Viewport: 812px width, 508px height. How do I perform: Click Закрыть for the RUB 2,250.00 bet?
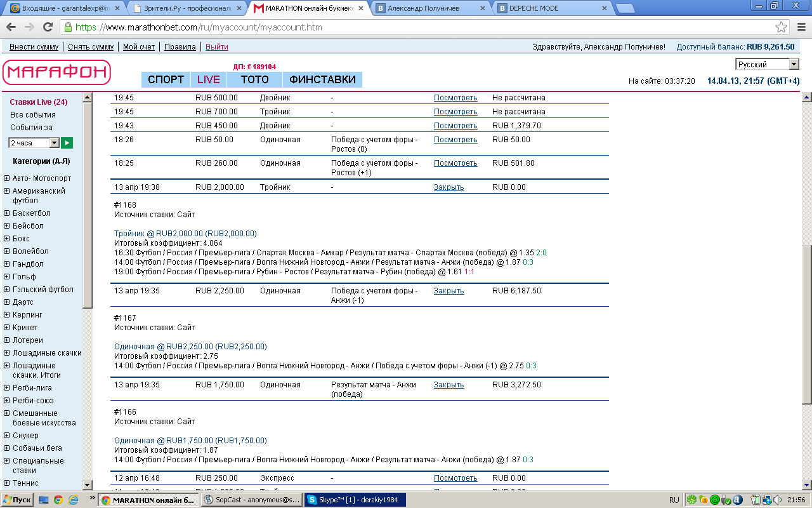tap(449, 291)
